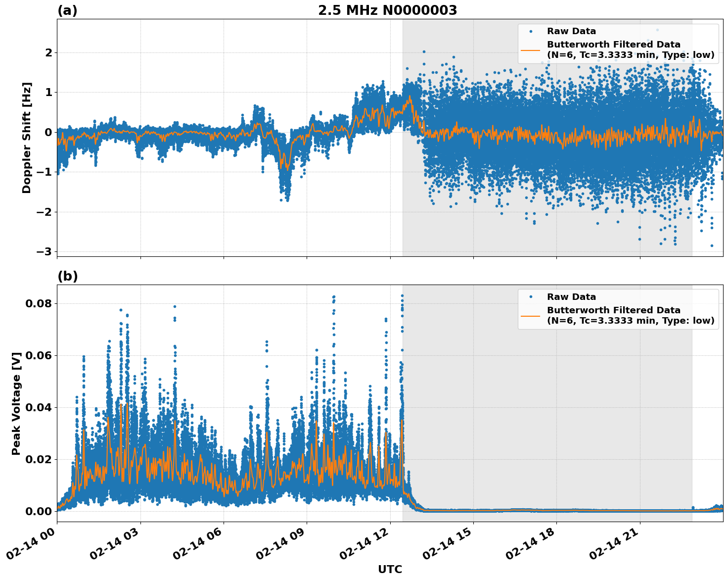
Task: Click the orange filtered line sample in Peak Voltage legend
Action: pyautogui.click(x=531, y=316)
